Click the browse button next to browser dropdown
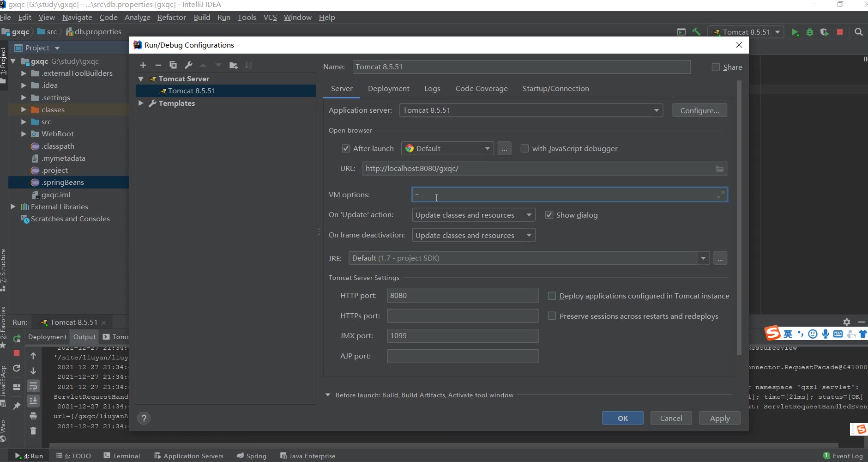Viewport: 868px width, 462px height. point(504,148)
